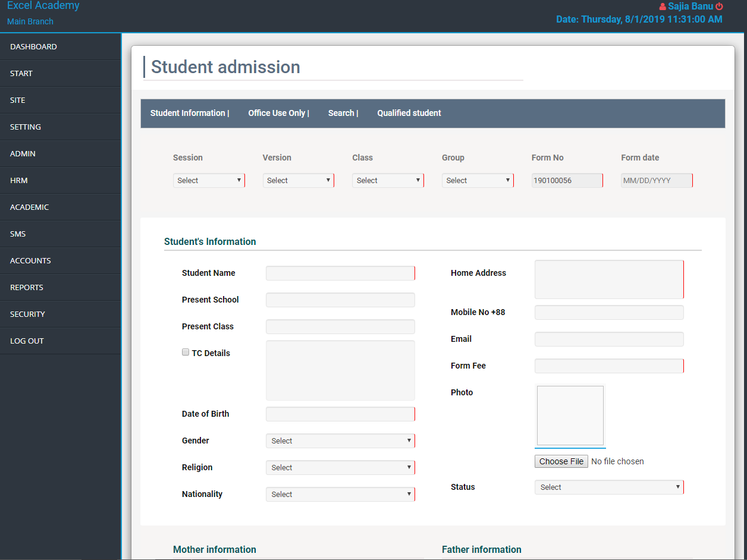The image size is (747, 560).
Task: Open the Session dropdown
Action: click(209, 181)
